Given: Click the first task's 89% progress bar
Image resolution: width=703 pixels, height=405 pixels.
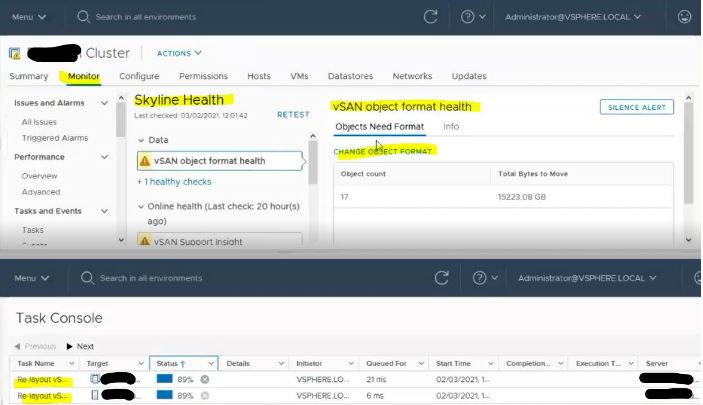Looking at the screenshot, I should coord(165,379).
